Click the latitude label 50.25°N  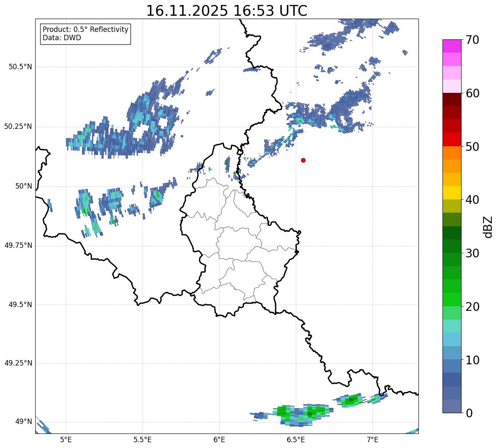[x=18, y=126]
